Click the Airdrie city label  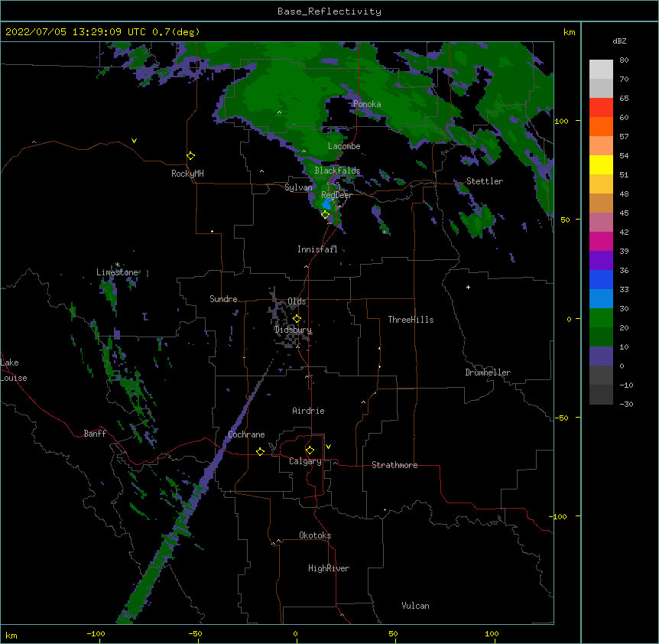(308, 411)
